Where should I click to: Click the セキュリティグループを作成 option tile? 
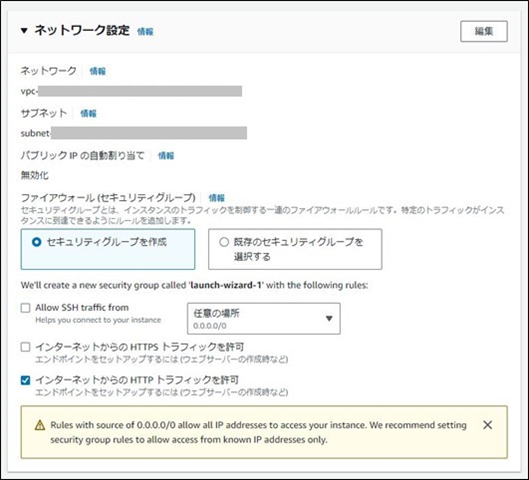(108, 249)
